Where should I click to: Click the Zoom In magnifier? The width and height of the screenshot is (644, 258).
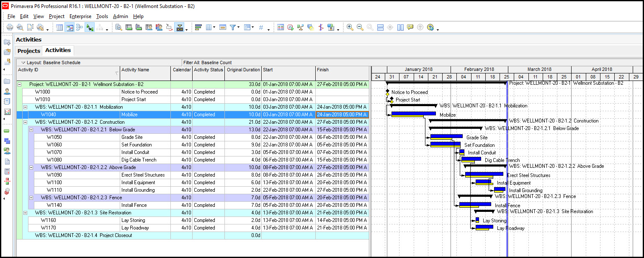[350, 27]
